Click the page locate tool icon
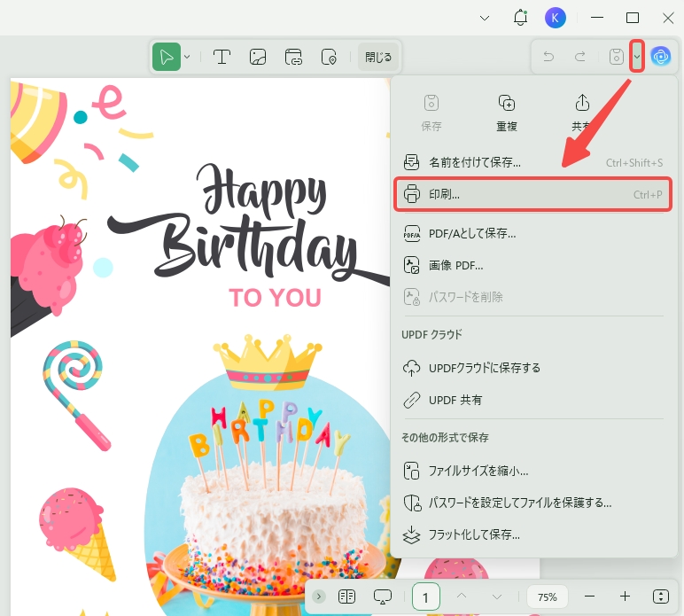This screenshot has width=684, height=616. point(329,57)
